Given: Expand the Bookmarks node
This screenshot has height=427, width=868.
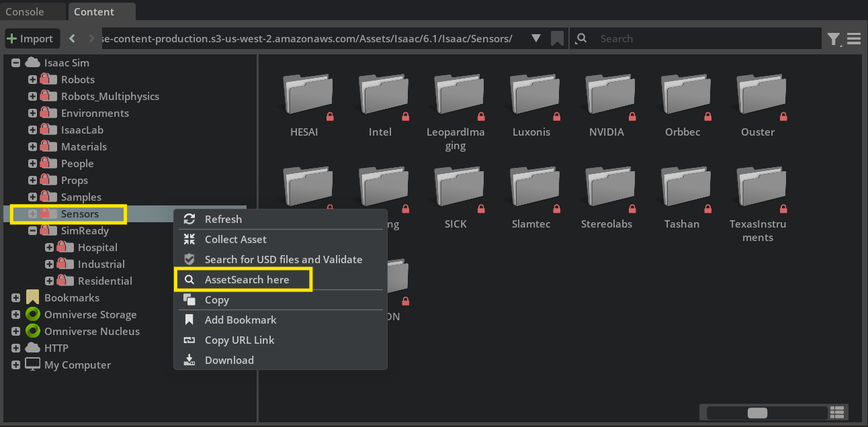Looking at the screenshot, I should 16,297.
